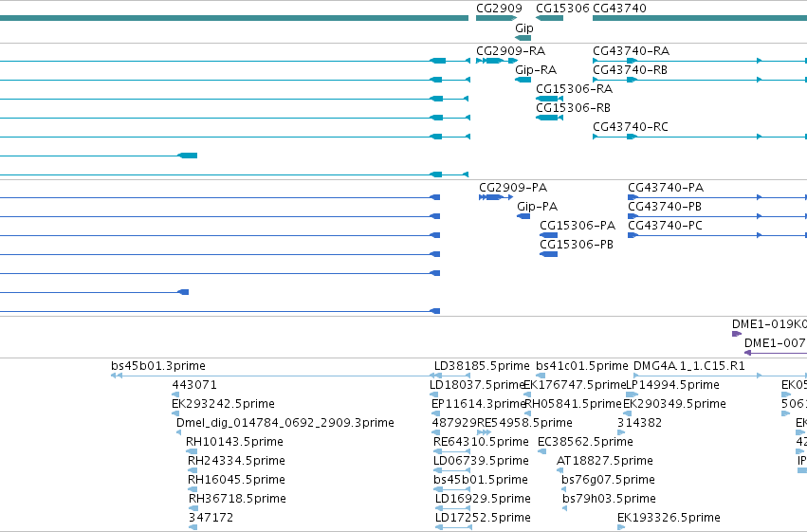807x532 pixels.
Task: Select EST EP11614.3prime label
Action: pos(478,404)
